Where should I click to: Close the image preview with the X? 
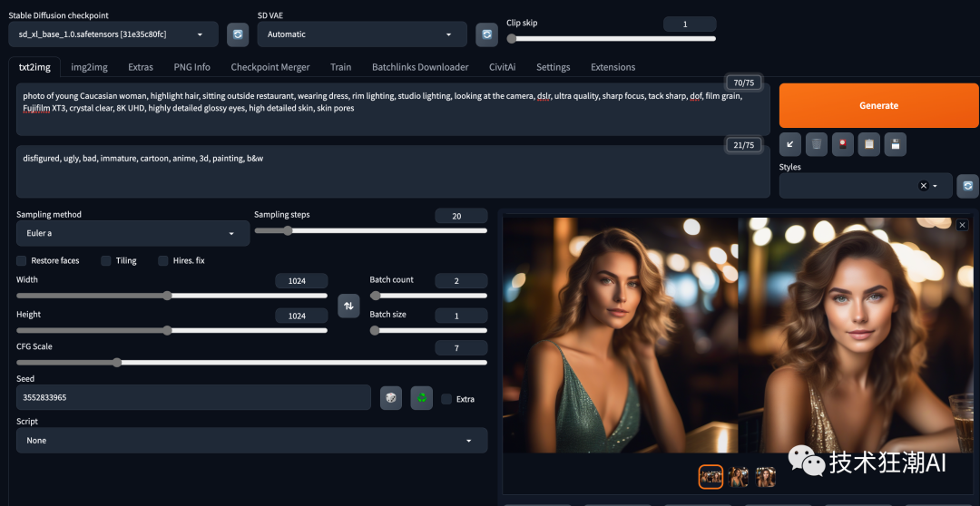click(963, 225)
